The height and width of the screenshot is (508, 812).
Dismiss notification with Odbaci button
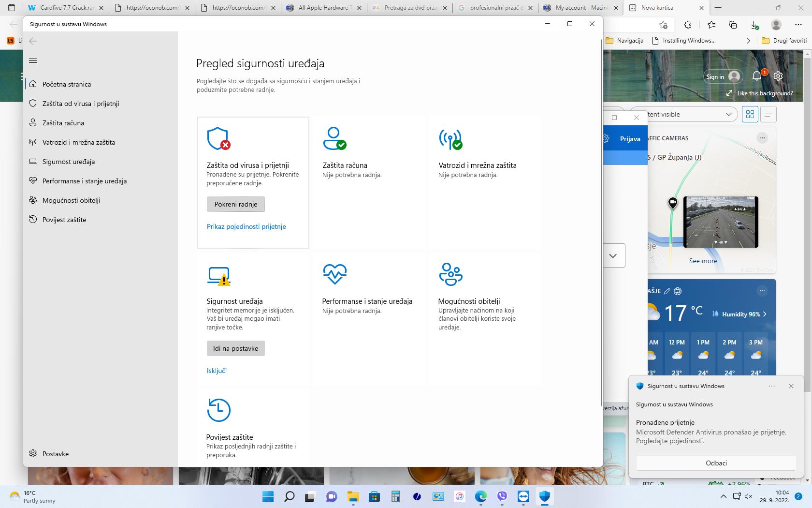716,463
